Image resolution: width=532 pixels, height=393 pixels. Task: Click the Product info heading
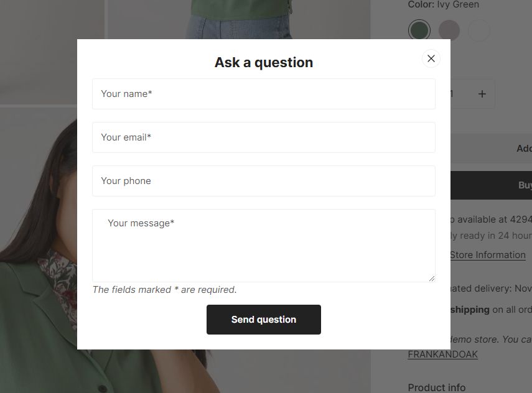click(437, 387)
